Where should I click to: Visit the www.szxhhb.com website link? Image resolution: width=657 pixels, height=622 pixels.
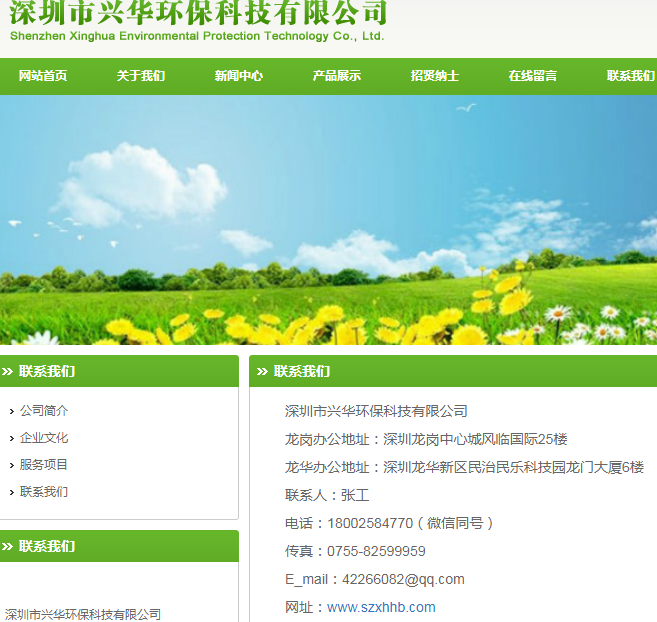381,607
